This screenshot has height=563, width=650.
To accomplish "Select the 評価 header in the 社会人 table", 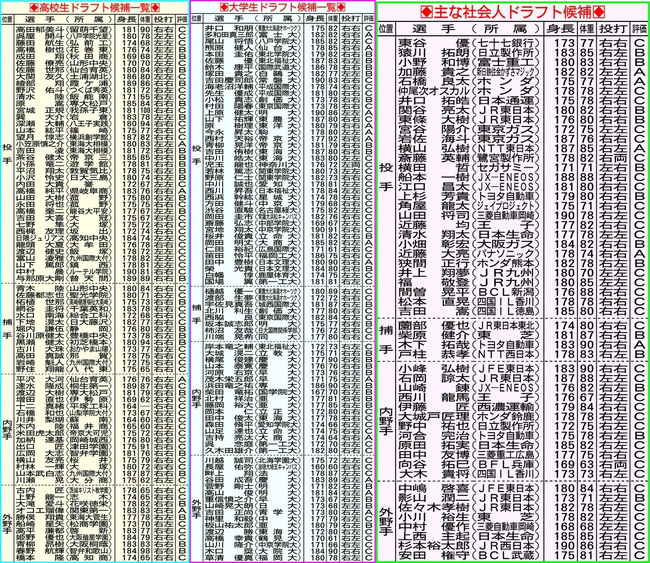I will point(639,29).
